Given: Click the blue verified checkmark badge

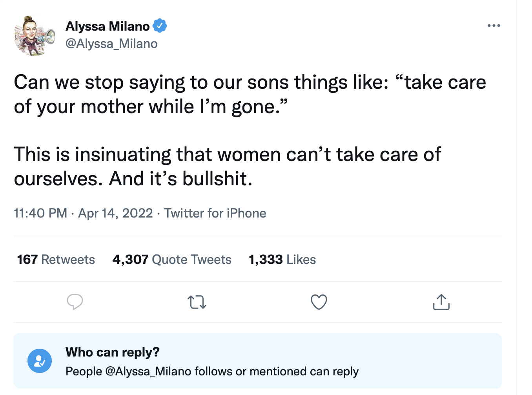Looking at the screenshot, I should [x=160, y=26].
